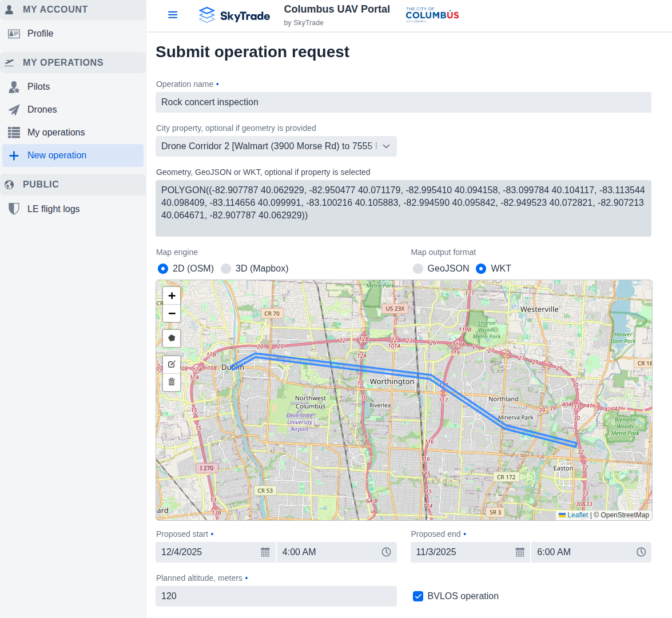Click the Planned altitude input showing 120
The height and width of the screenshot is (618, 672).
[276, 596]
